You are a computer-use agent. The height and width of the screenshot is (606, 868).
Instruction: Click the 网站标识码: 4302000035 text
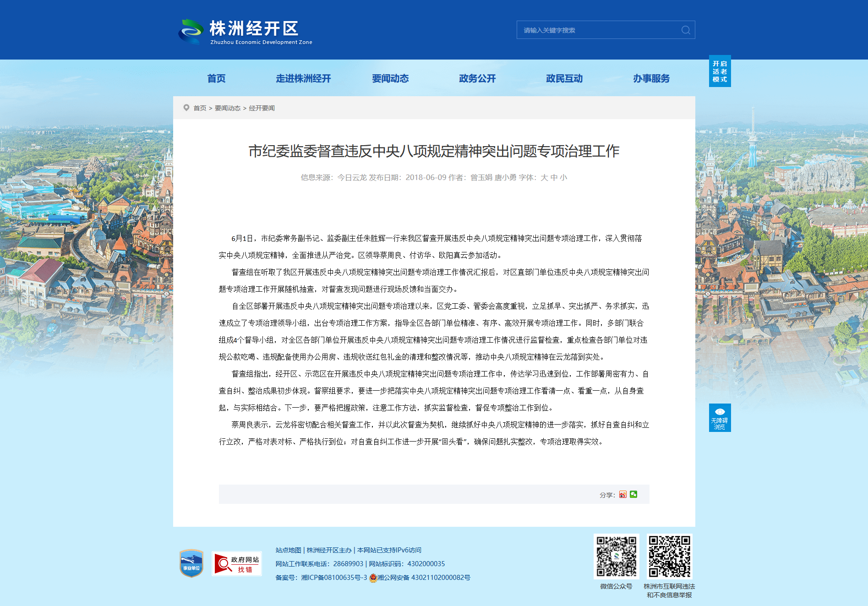point(407,564)
